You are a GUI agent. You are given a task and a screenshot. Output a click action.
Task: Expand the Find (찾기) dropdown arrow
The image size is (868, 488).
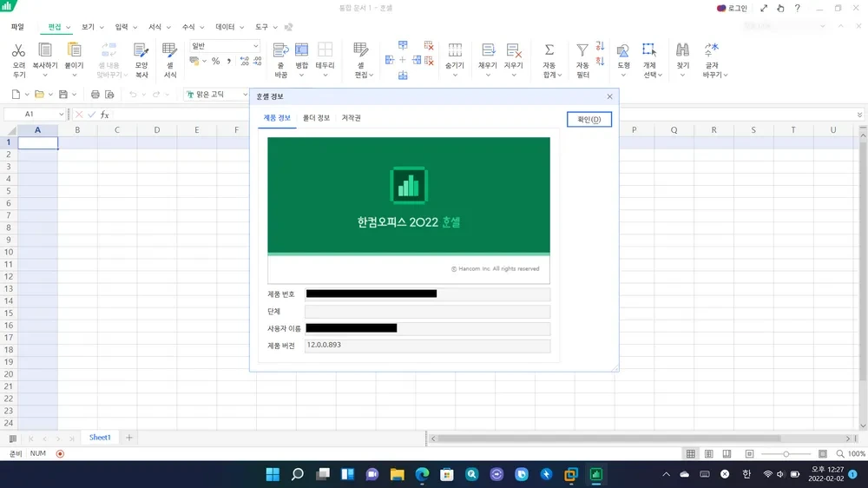coord(682,76)
